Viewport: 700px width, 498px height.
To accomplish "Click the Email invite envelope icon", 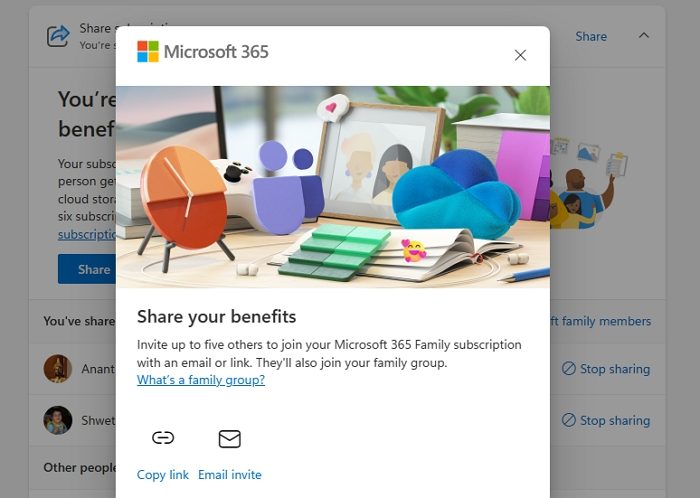I will pyautogui.click(x=229, y=439).
